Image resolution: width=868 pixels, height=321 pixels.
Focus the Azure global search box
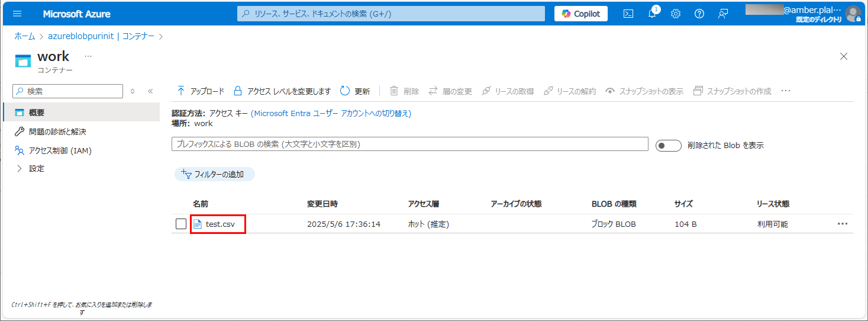tap(391, 14)
